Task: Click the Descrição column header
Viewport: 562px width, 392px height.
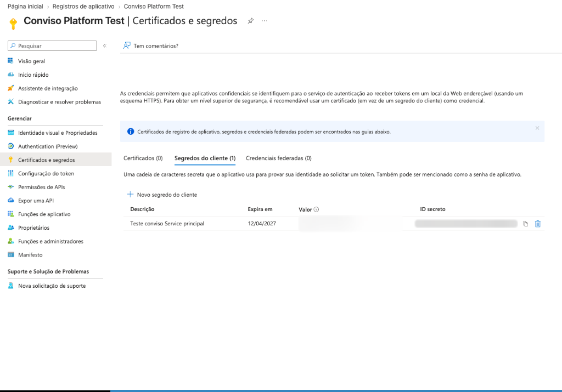Action: tap(142, 209)
